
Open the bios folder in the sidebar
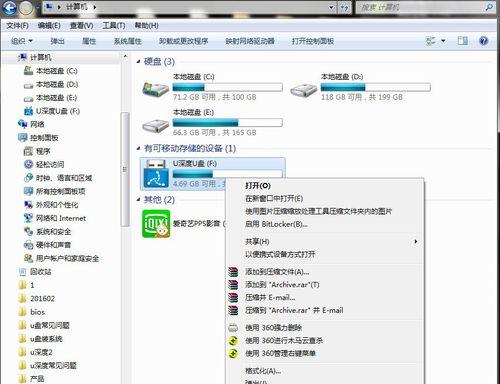click(37, 312)
